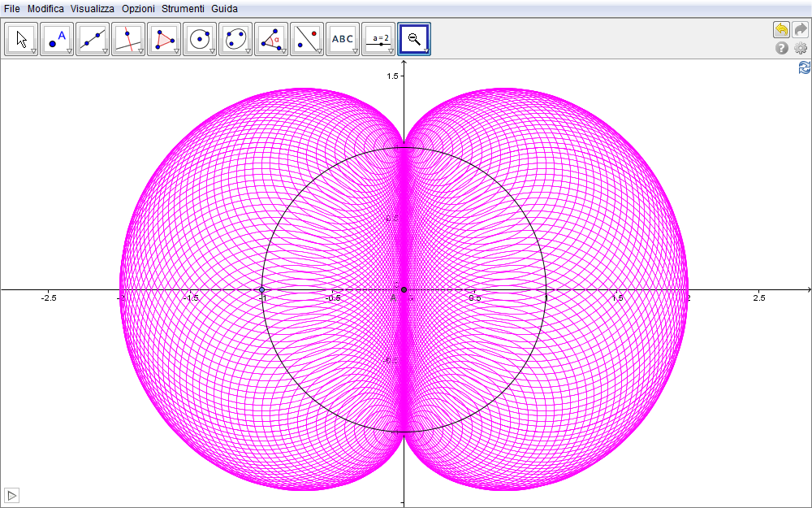Expand the Move tool dropdown triangle
This screenshot has width=812, height=508.
coord(34,51)
